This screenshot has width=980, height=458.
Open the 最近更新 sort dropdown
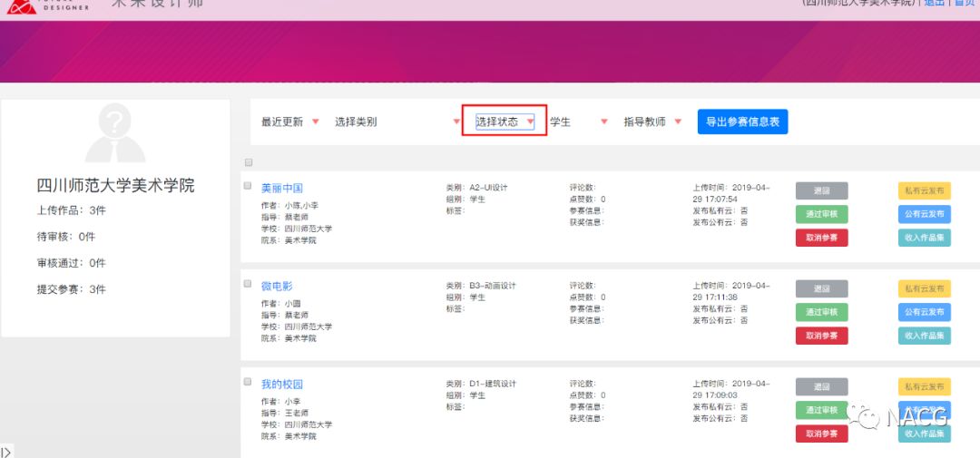(290, 122)
